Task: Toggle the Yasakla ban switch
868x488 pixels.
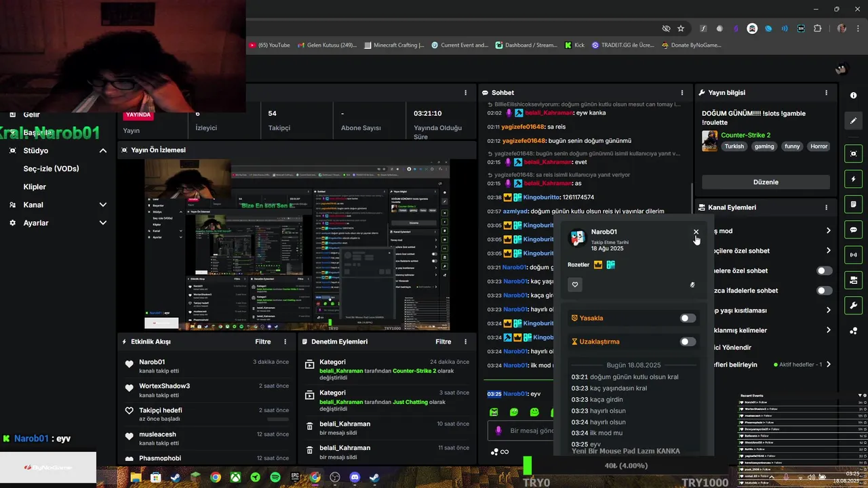Action: (688, 318)
